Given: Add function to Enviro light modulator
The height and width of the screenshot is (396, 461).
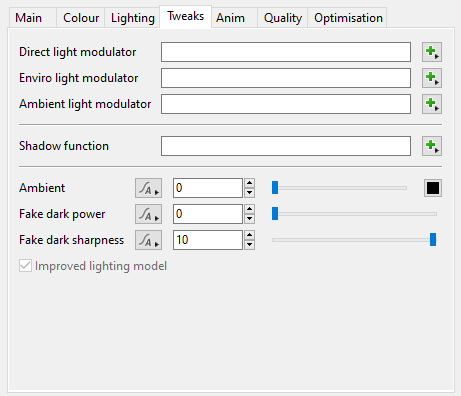Looking at the screenshot, I should pyautogui.click(x=432, y=78).
